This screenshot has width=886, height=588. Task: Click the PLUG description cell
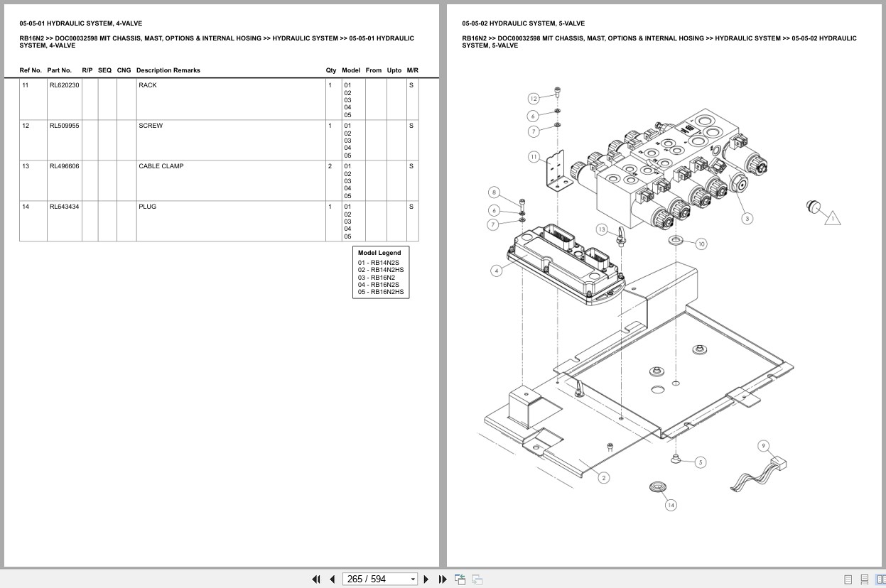(230, 221)
